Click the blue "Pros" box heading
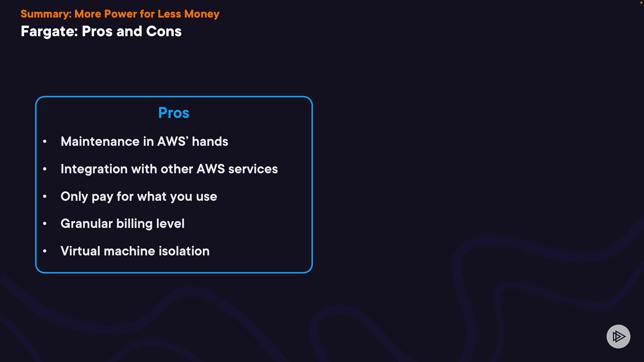 coord(174,113)
